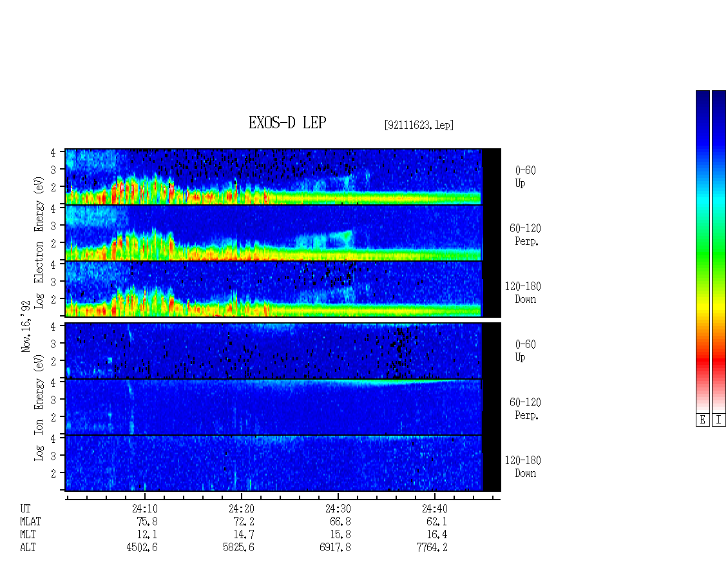Click the ALT value 4502.6
Screen dimensions: 728x564
click(x=142, y=547)
